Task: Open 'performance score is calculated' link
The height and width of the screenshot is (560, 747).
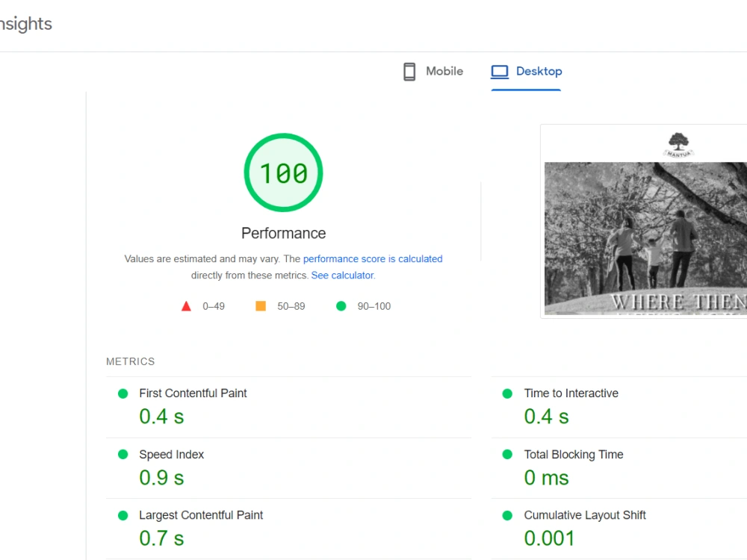Action: tap(373, 258)
